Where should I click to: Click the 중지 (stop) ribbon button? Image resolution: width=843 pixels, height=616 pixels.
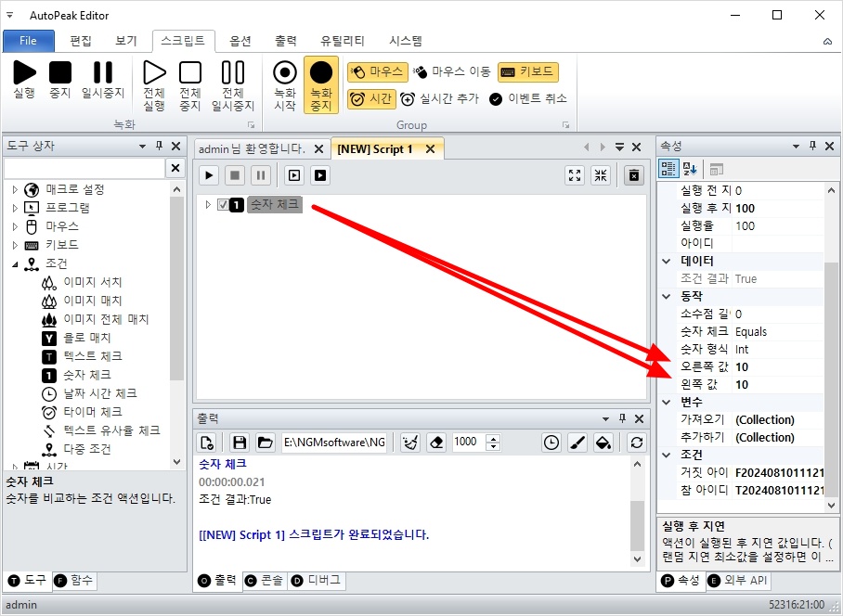(x=60, y=80)
